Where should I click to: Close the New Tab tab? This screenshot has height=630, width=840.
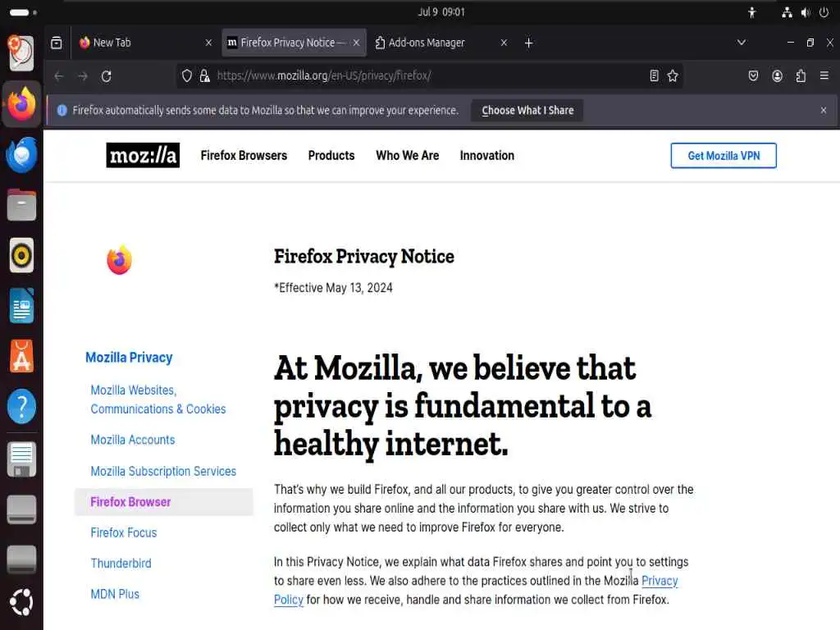point(208,43)
